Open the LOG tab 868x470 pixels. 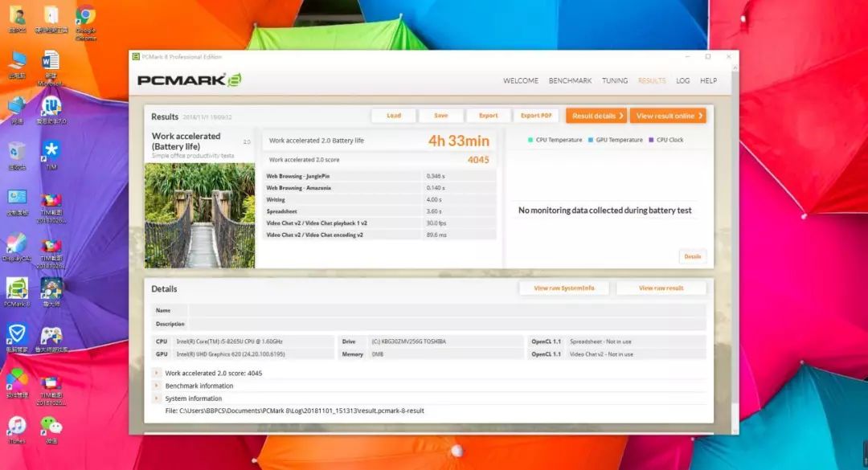(x=682, y=80)
